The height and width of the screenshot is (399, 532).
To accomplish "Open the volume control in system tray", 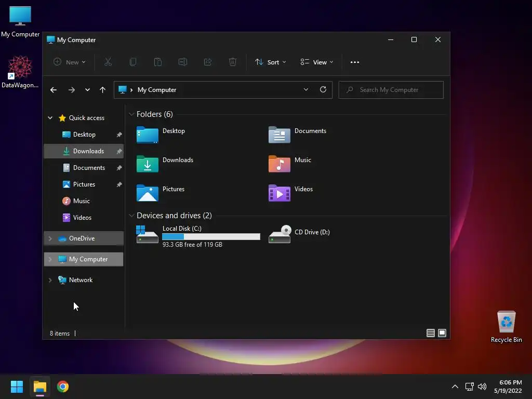I will 482,387.
